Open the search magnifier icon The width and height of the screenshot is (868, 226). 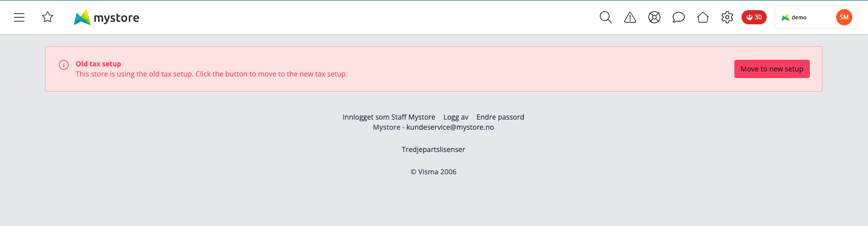(606, 17)
